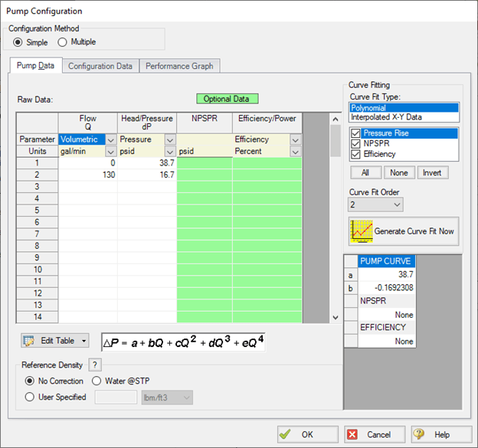Uncheck the NPSPR curve fit checkbox
Image resolution: width=478 pixels, height=448 pixels.
pos(355,143)
